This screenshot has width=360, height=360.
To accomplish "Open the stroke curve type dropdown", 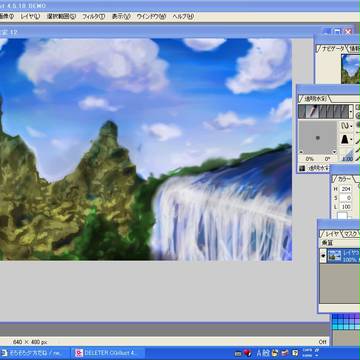I will pos(346,126).
